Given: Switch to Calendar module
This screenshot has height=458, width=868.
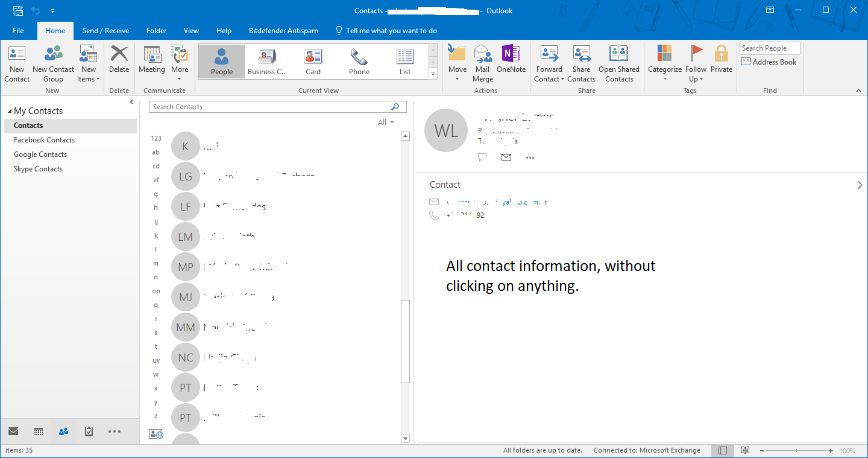Looking at the screenshot, I should point(39,431).
